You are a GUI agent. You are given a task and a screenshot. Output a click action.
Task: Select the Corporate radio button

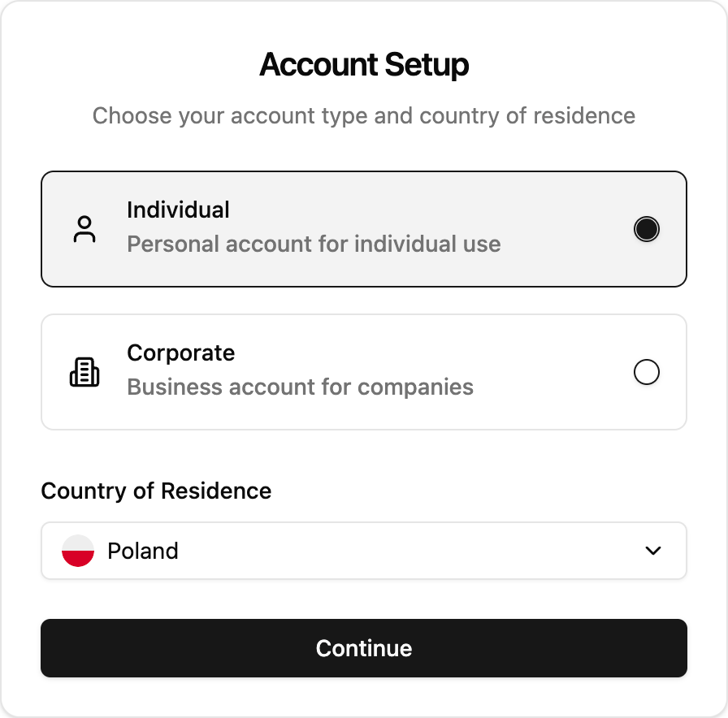point(646,372)
